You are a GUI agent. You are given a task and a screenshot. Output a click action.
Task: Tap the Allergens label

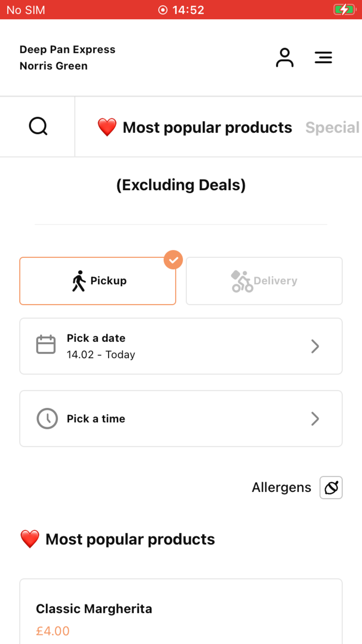282,487
